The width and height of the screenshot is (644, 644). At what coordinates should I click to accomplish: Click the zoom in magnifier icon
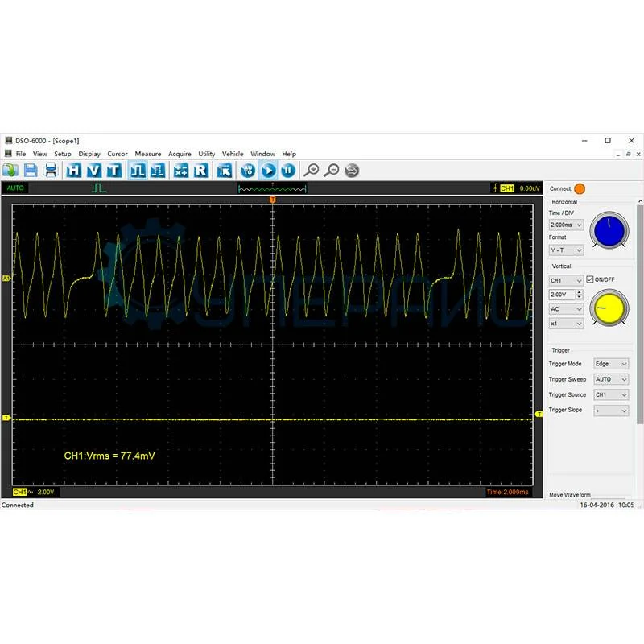(x=311, y=170)
